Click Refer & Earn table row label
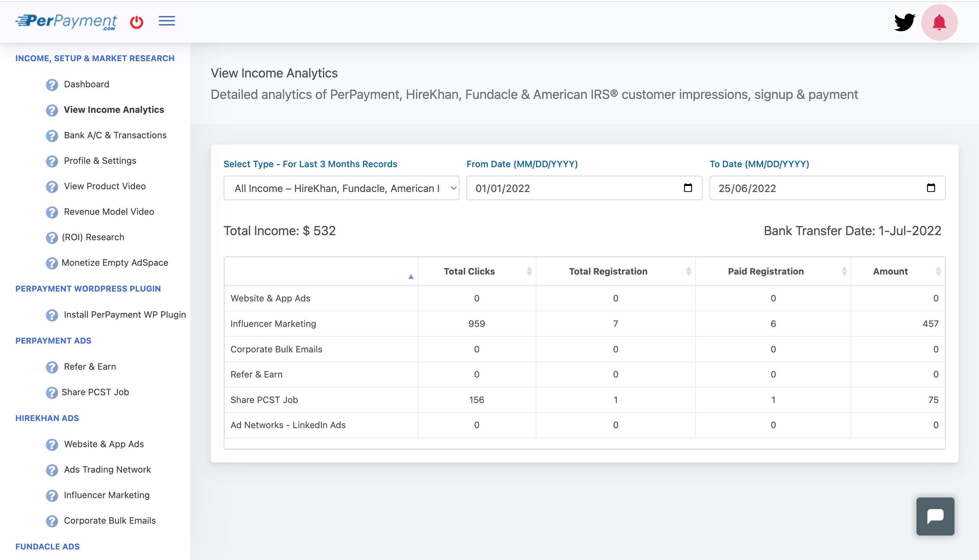 (256, 374)
